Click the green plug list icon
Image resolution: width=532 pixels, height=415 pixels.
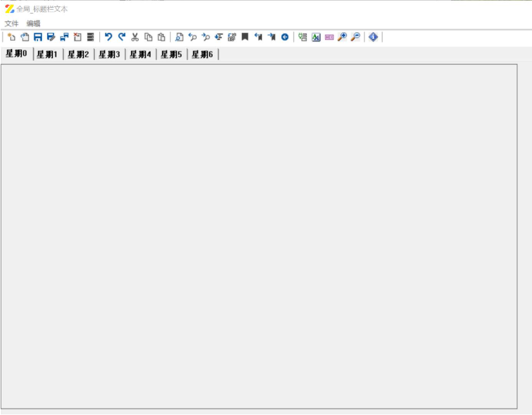(x=302, y=37)
